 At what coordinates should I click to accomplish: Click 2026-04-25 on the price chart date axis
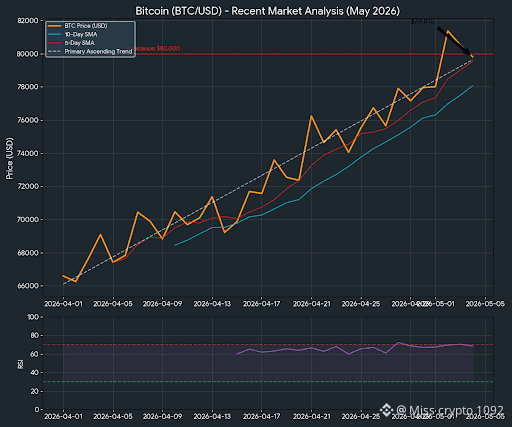[361, 304]
